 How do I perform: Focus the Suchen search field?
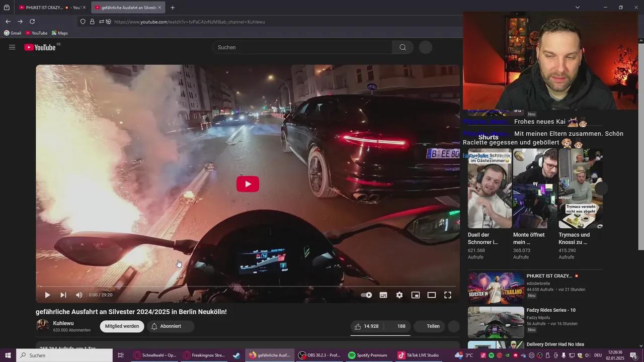tap(302, 47)
